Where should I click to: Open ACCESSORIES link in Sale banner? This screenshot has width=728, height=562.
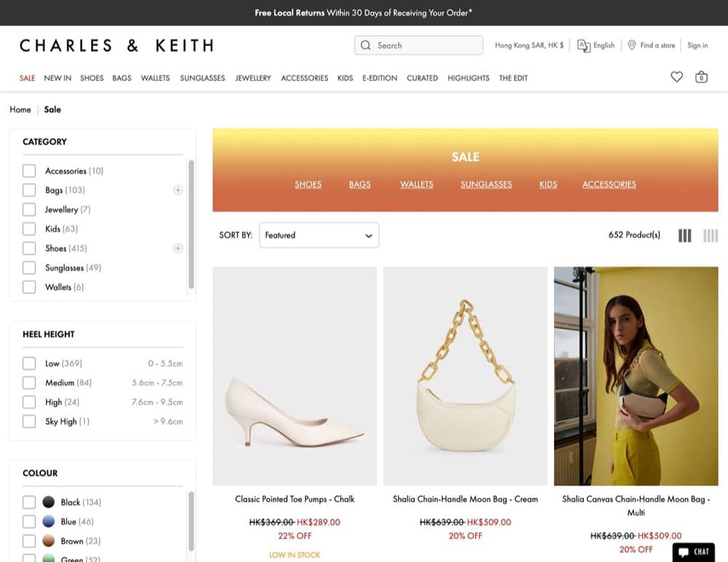tap(609, 184)
